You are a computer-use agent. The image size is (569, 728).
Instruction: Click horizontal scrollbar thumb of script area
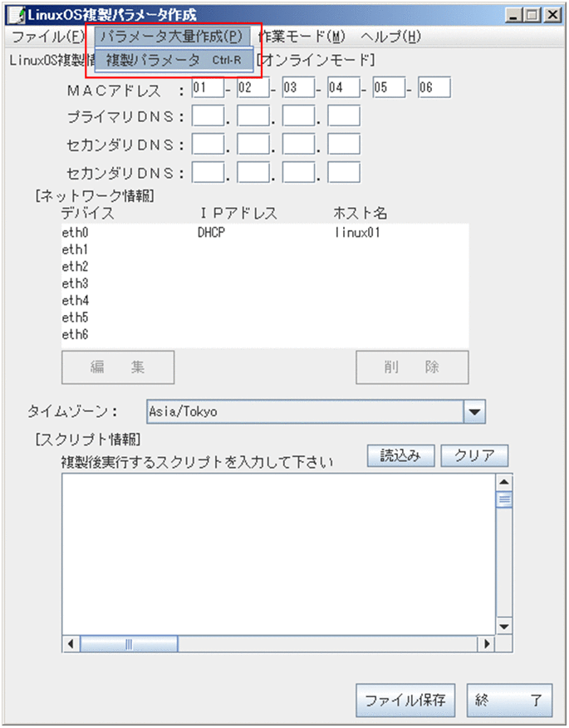click(x=129, y=644)
